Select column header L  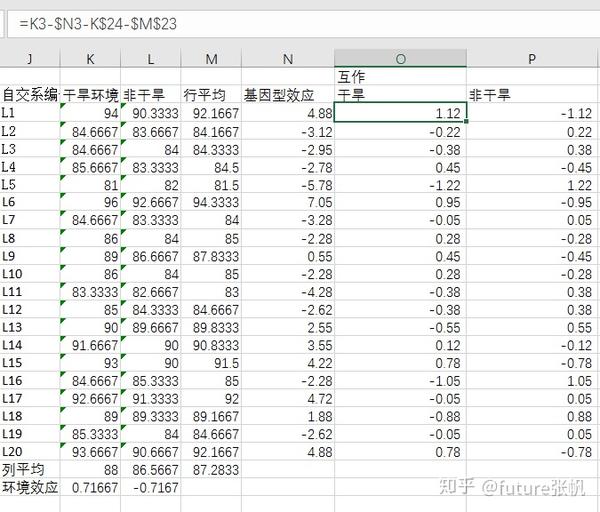(x=151, y=59)
